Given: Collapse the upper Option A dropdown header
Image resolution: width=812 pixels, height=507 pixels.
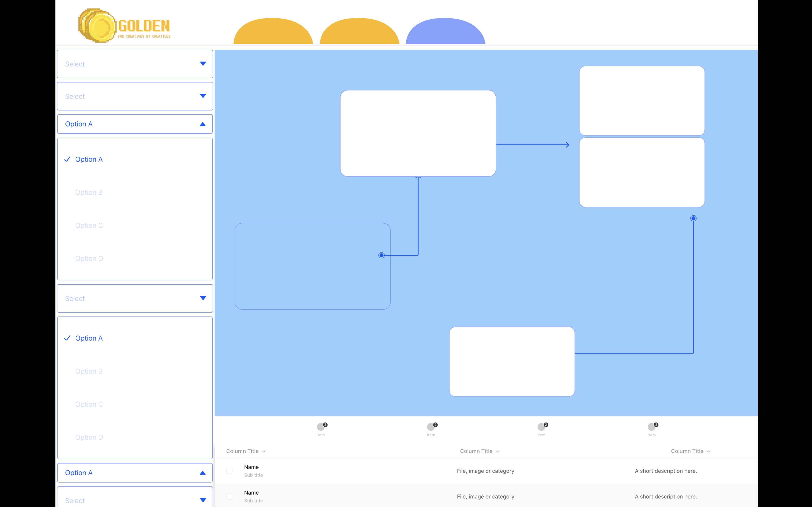Looking at the screenshot, I should 135,124.
